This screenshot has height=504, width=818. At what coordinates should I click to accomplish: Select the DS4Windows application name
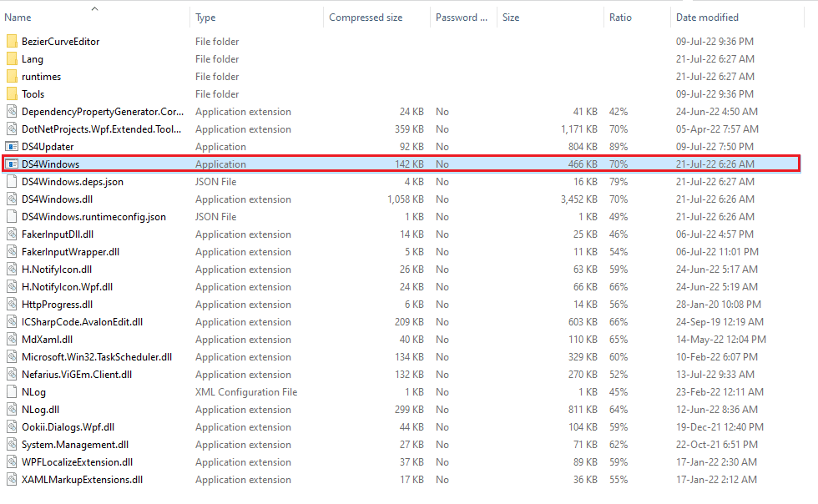(x=51, y=164)
